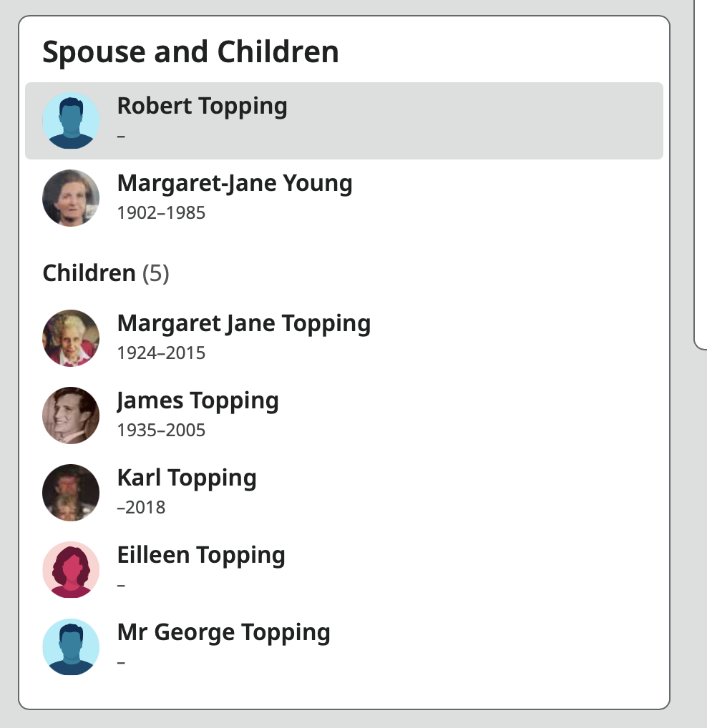Click Margaret Jane Topping's profile picture
This screenshot has height=728, width=707.
tap(71, 338)
